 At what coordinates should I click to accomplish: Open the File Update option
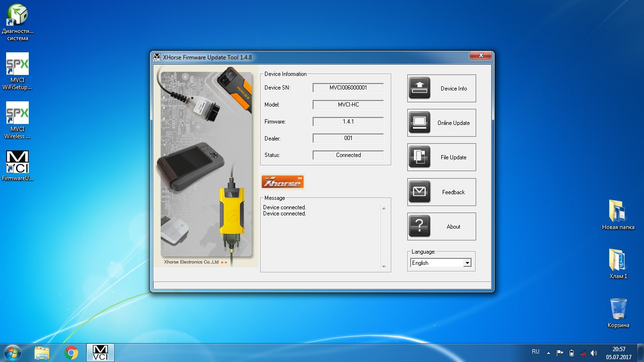pyautogui.click(x=442, y=157)
